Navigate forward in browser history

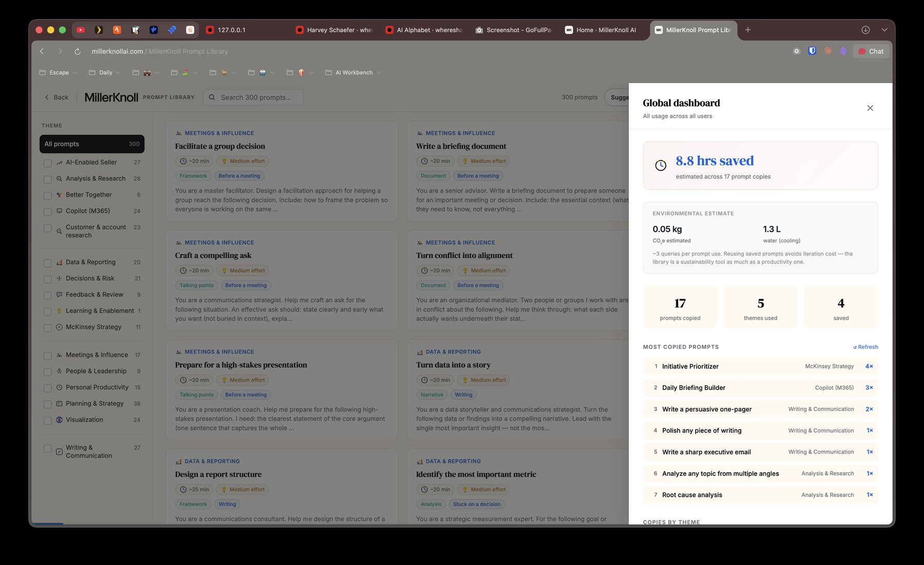coord(60,51)
